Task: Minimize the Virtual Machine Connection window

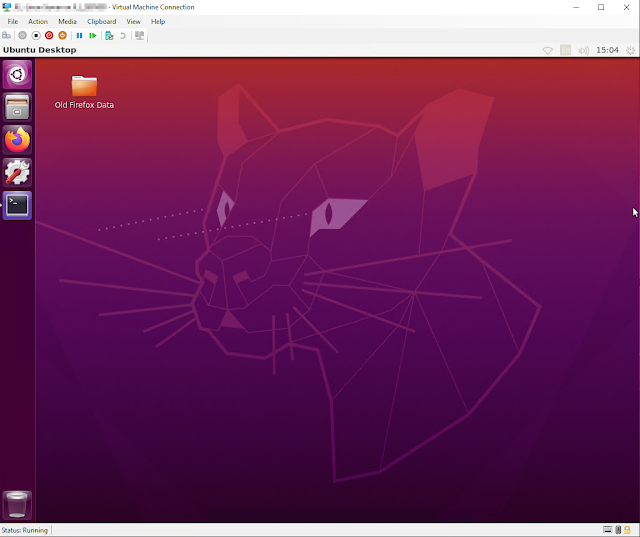Action: coord(576,7)
